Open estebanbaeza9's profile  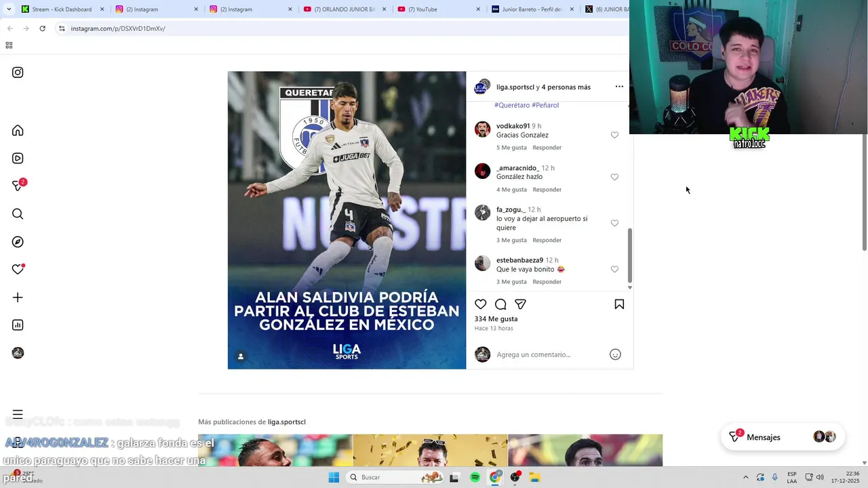pyautogui.click(x=519, y=260)
